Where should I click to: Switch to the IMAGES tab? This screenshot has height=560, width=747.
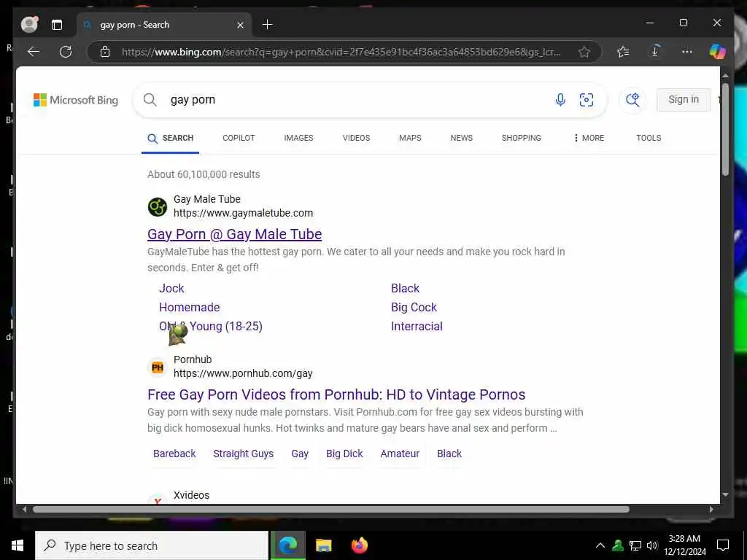[x=298, y=138]
